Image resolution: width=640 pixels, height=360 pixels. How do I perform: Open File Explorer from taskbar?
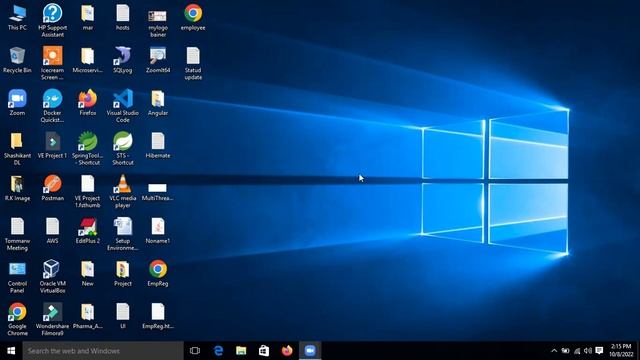(241, 351)
